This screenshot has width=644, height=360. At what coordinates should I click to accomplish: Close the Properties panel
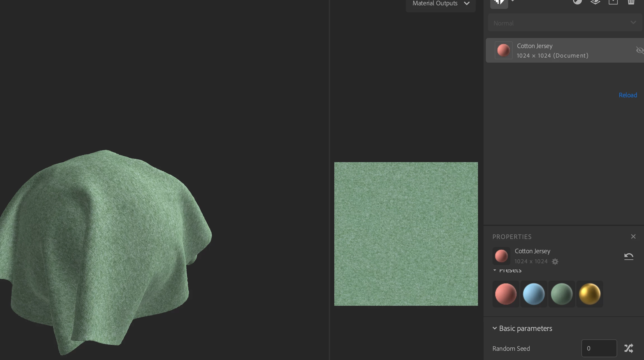(633, 236)
